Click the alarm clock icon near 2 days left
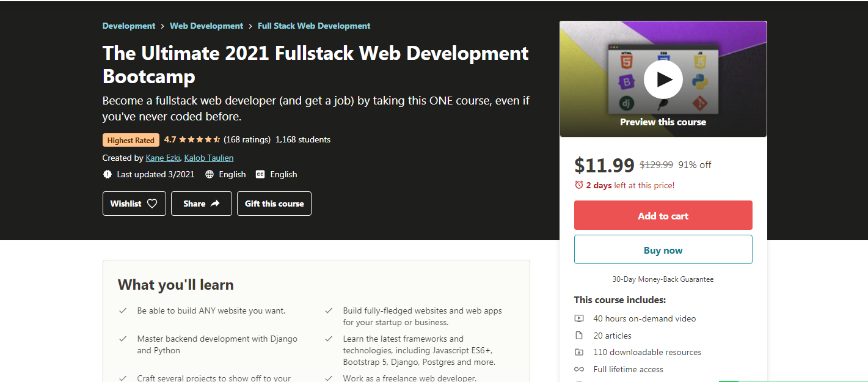The height and width of the screenshot is (382, 868). [579, 185]
